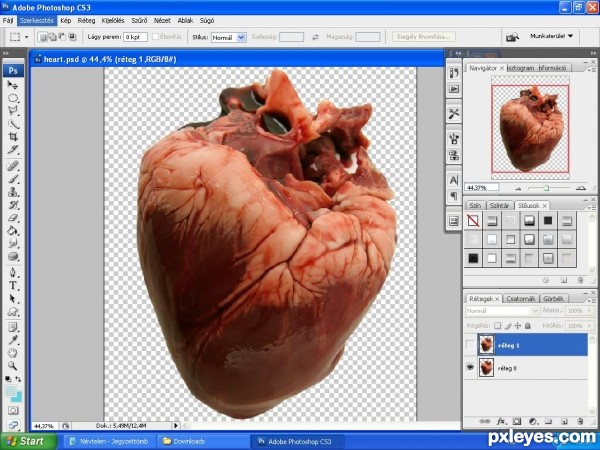Screen dimensions: 600x450
Task: Open the Character panel icon
Action: click(454, 180)
